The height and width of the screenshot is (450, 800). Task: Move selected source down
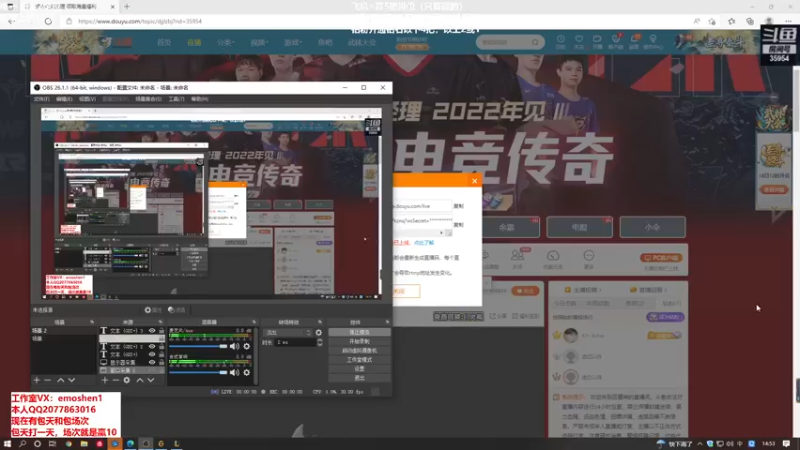pyautogui.click(x=151, y=380)
